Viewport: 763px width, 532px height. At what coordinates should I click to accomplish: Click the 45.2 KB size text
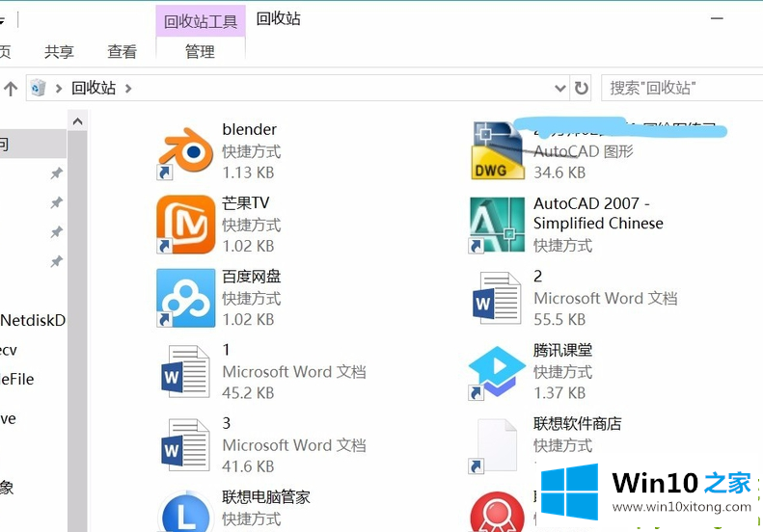point(248,393)
